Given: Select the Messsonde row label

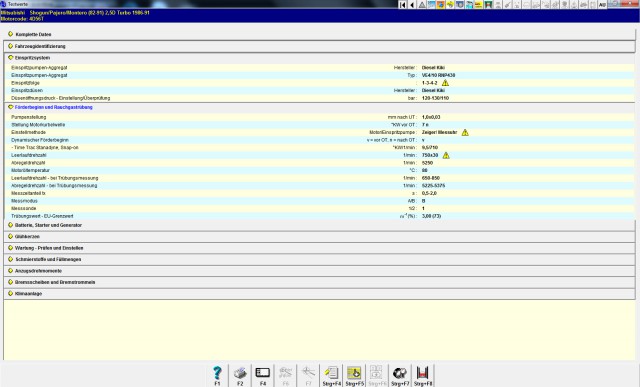Looking at the screenshot, I should coord(23,208).
